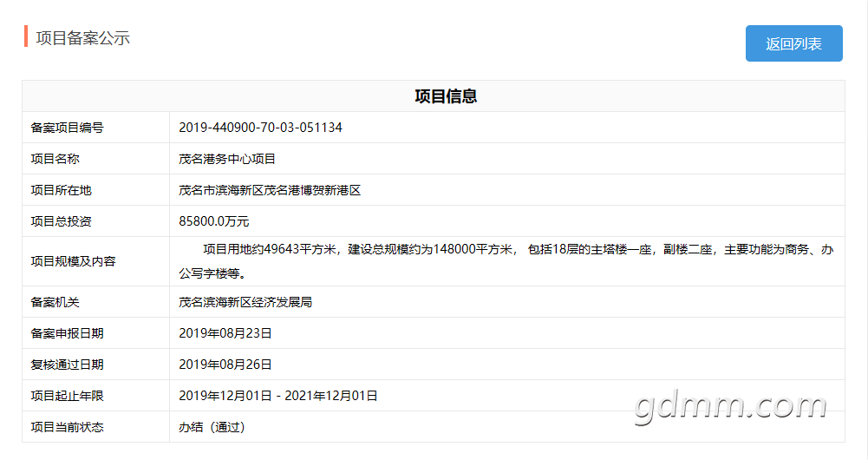Image resolution: width=868 pixels, height=460 pixels.
Task: Click the 备案项目编号 row label
Action: tap(67, 128)
